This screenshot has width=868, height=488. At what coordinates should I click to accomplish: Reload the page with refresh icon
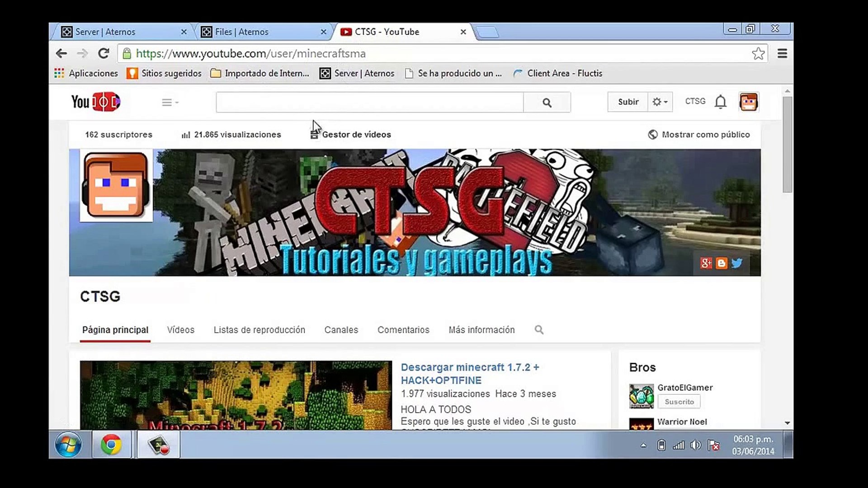104,54
